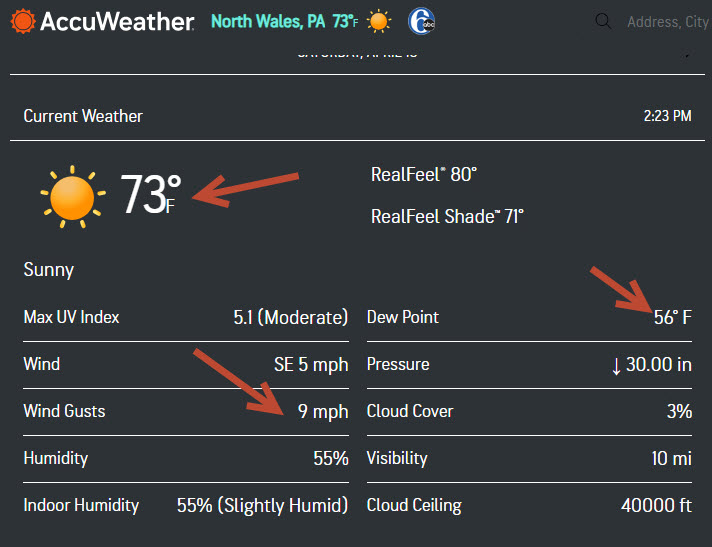This screenshot has width=712, height=547.
Task: Click the AccuWeather sun logo icon
Action: (x=22, y=21)
